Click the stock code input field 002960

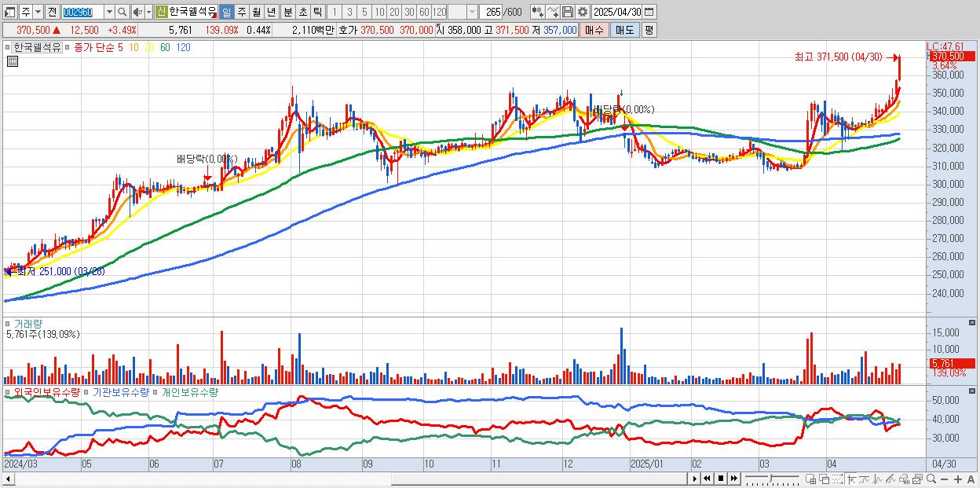tap(82, 12)
